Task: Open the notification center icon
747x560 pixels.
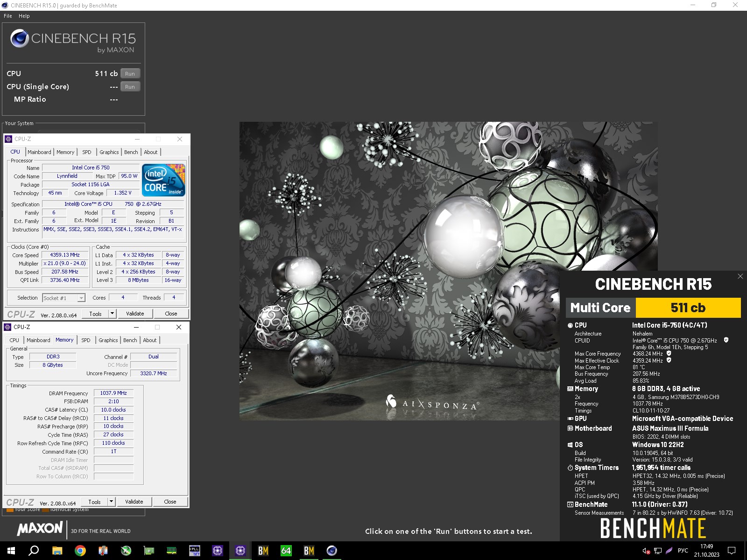Action: coord(732,551)
